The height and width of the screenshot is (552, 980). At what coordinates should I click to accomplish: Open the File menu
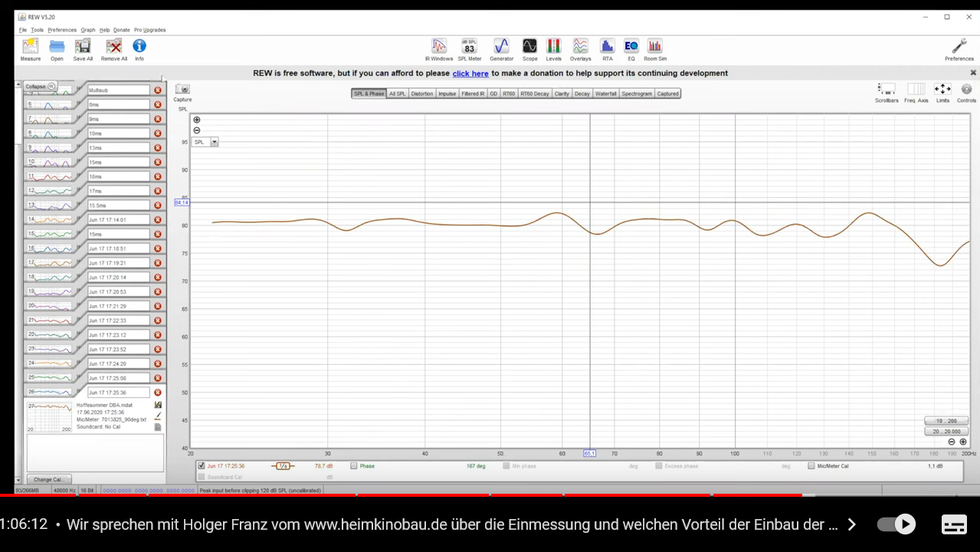23,30
